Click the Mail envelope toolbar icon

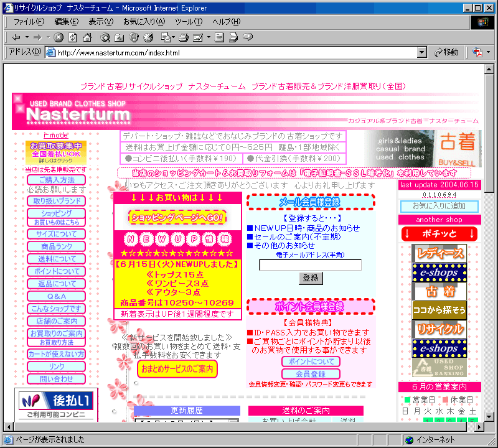coord(166,37)
